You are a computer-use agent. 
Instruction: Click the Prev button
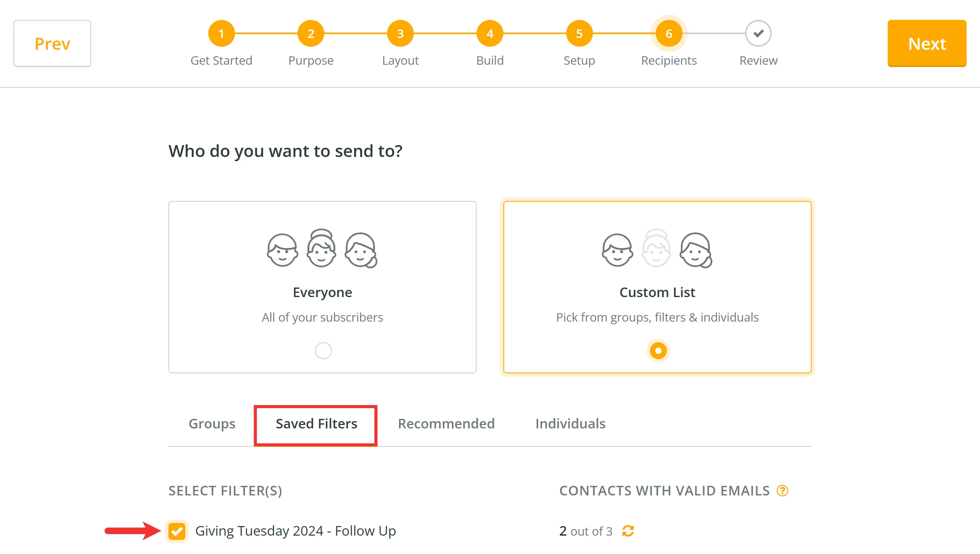[x=52, y=43]
